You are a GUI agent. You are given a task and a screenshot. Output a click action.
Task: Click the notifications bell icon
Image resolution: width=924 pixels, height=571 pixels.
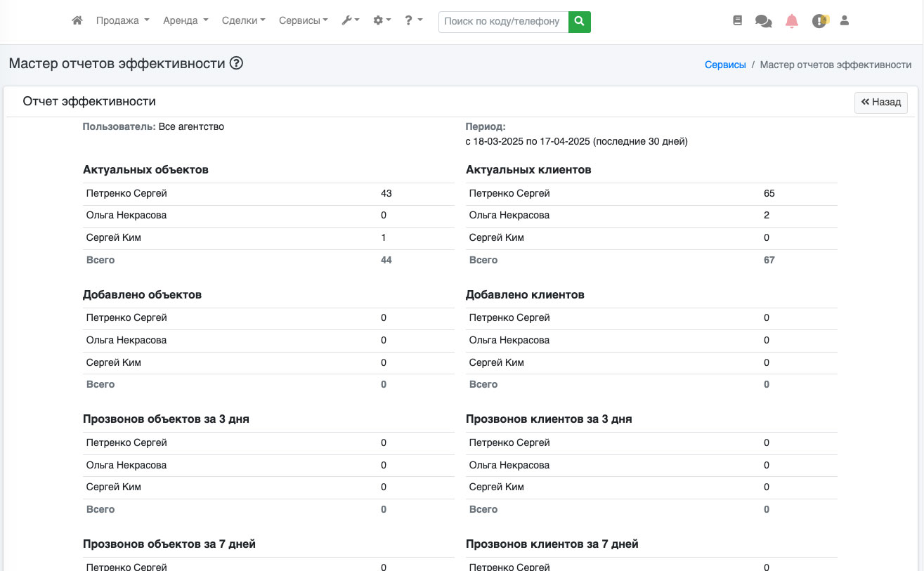[792, 21]
